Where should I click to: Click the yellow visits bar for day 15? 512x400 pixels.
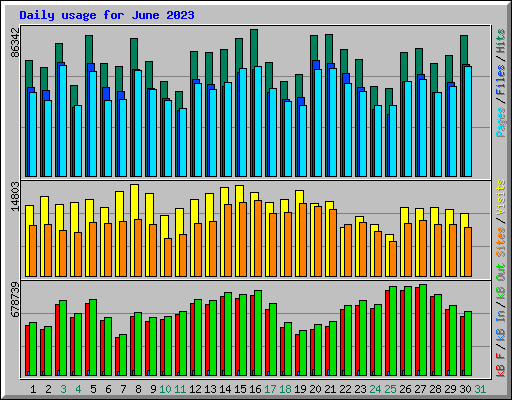239,193
